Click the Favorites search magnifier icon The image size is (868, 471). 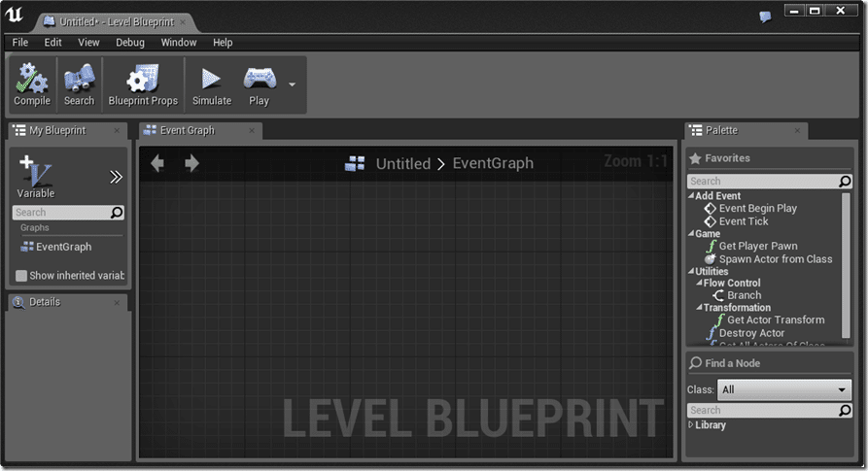[x=845, y=182]
